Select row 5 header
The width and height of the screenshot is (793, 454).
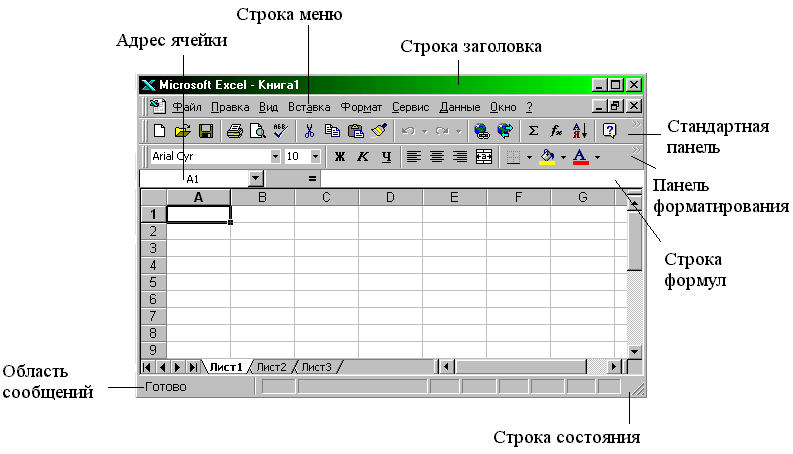[153, 282]
